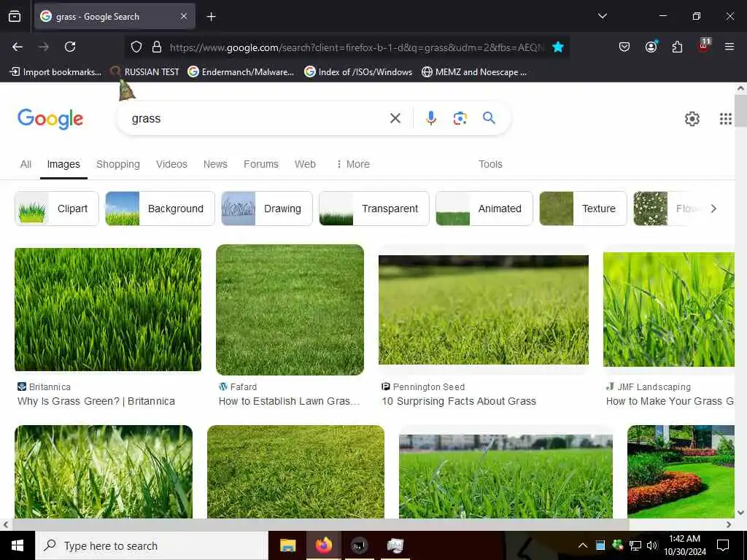Open Endermanch/Malware bookmark
Screen dimensions: 747x560
[241, 72]
